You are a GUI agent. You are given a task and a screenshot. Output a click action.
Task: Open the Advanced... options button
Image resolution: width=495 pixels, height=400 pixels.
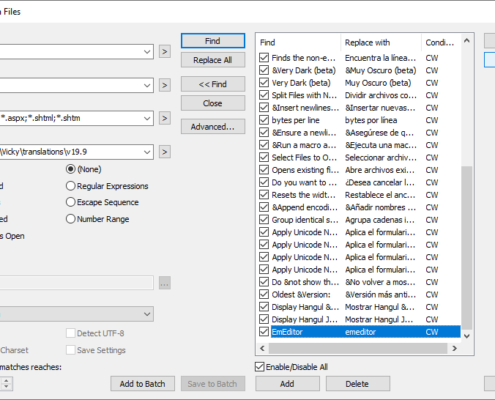pos(213,127)
